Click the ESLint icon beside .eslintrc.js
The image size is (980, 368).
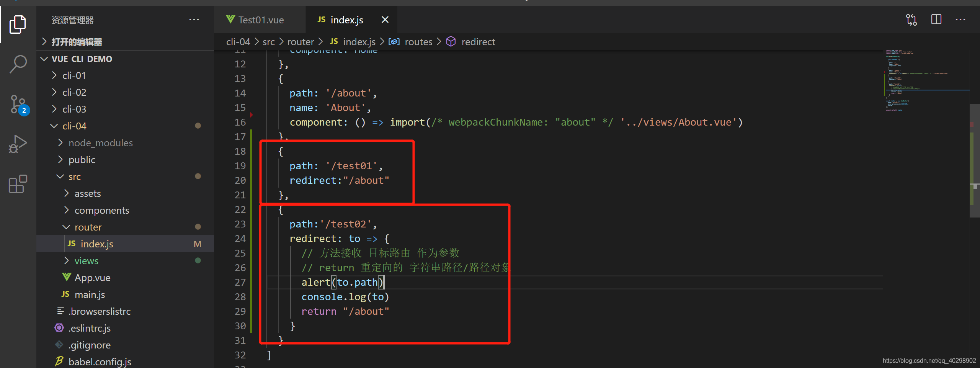59,328
